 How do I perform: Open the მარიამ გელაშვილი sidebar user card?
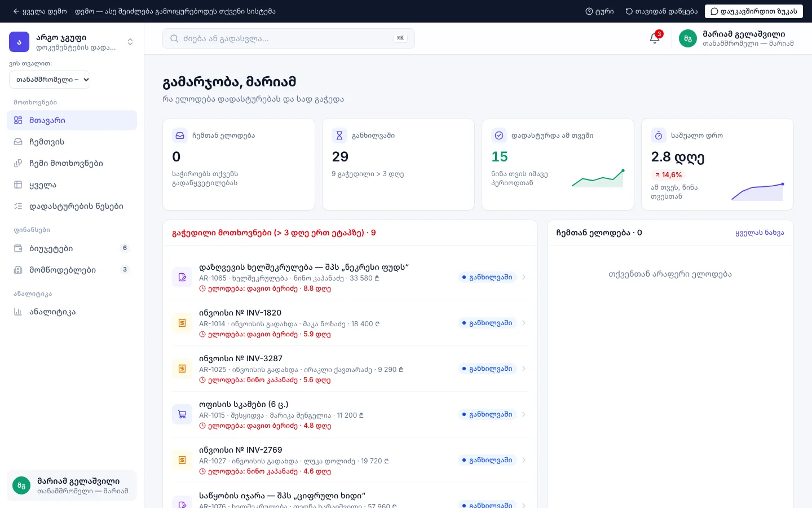[72, 485]
